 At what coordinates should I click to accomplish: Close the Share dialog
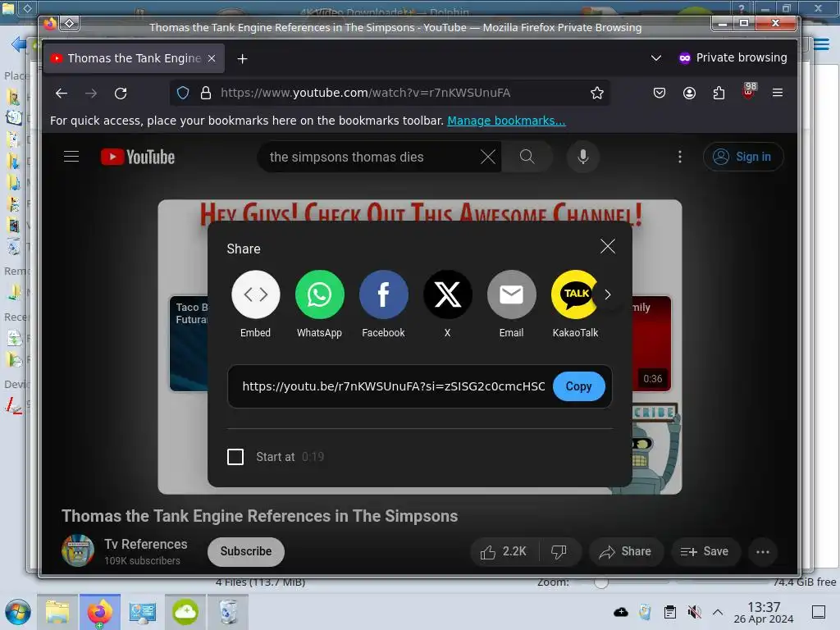(608, 246)
